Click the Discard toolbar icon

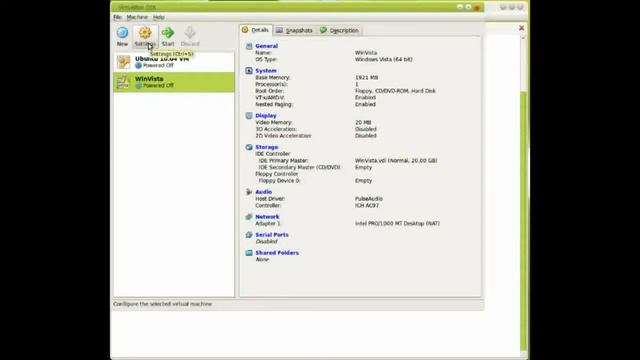pos(190,33)
